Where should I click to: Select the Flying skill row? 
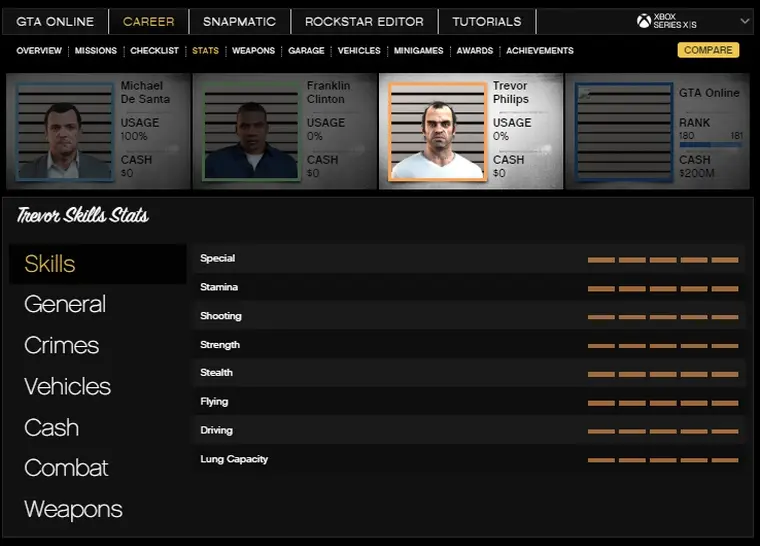[468, 402]
